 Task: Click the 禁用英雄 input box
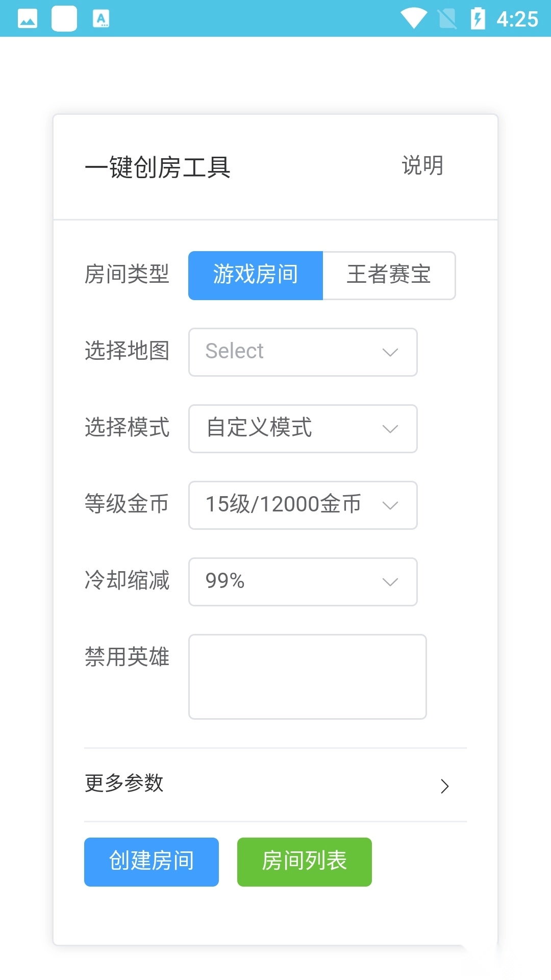coord(307,676)
